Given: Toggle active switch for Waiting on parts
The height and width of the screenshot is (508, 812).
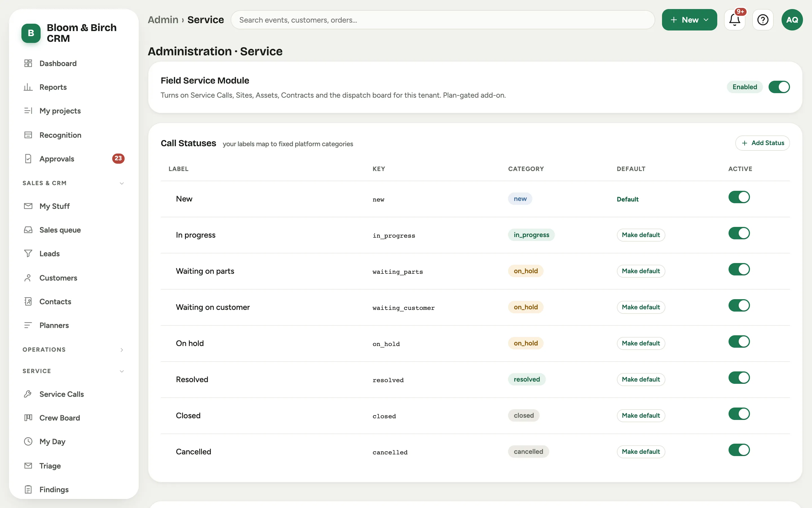Looking at the screenshot, I should tap(739, 270).
